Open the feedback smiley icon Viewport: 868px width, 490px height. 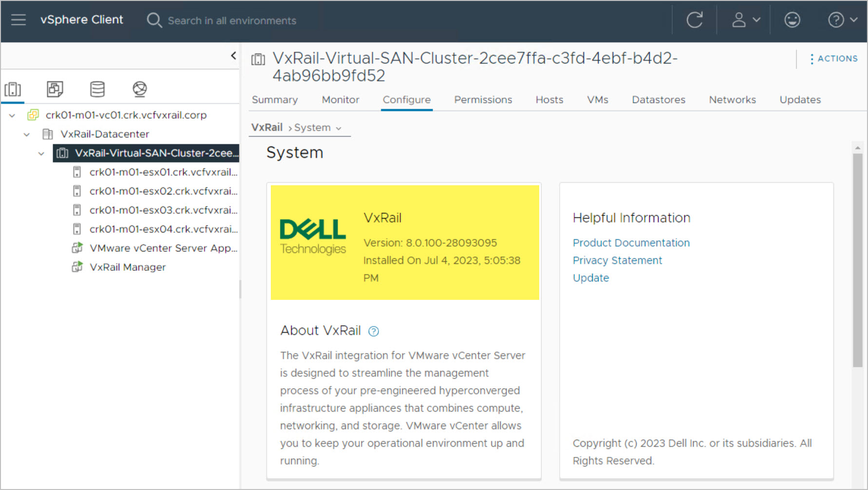coord(792,20)
